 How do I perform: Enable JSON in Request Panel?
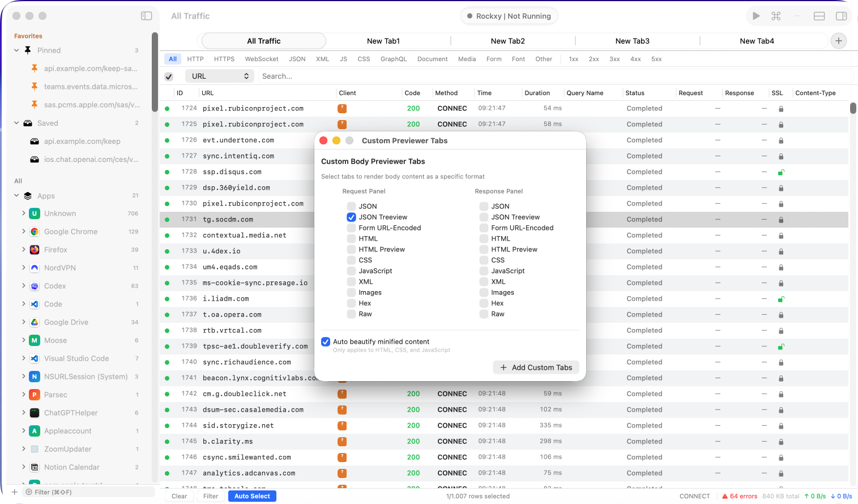(351, 206)
